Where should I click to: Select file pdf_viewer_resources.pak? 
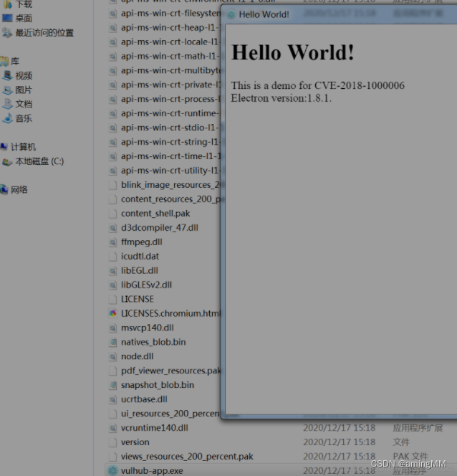pyautogui.click(x=170, y=371)
